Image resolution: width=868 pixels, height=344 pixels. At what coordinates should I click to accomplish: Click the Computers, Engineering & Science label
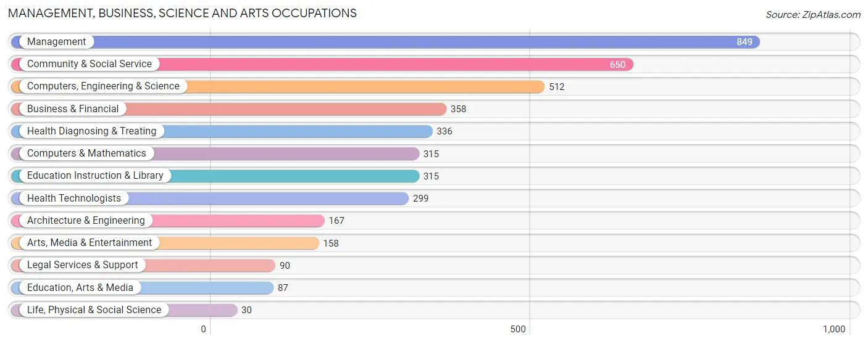pyautogui.click(x=103, y=86)
